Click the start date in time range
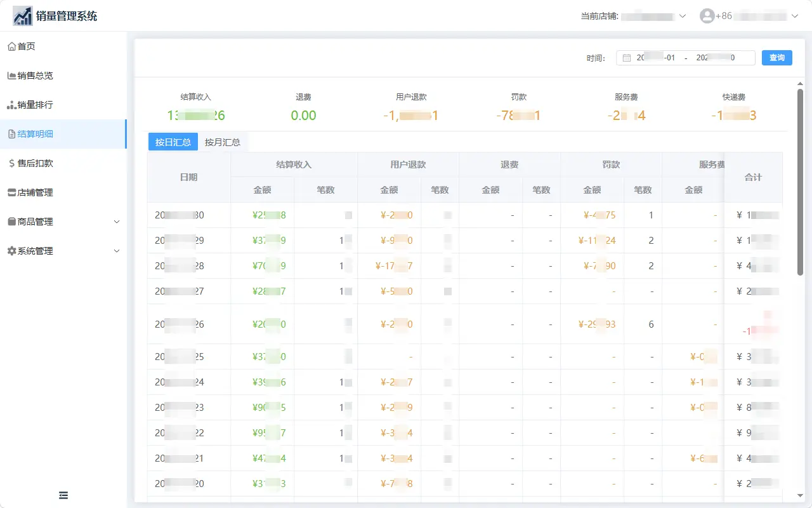 pos(656,58)
